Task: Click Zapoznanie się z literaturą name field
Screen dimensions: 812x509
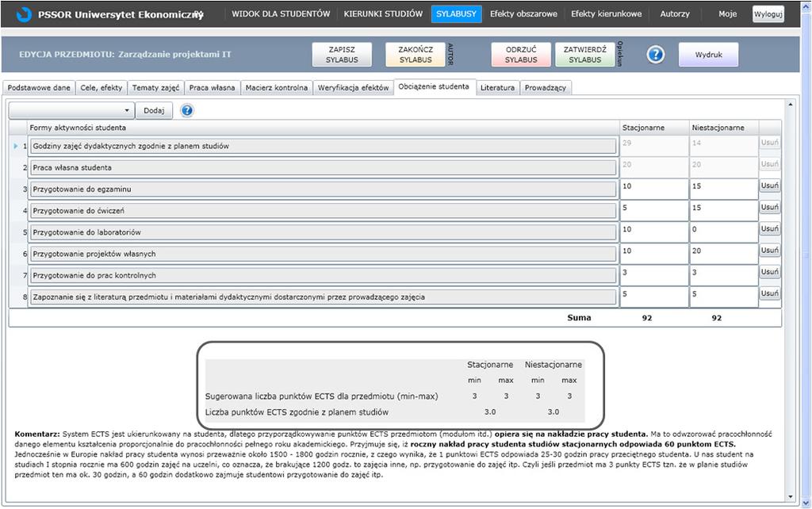Action: (x=323, y=297)
